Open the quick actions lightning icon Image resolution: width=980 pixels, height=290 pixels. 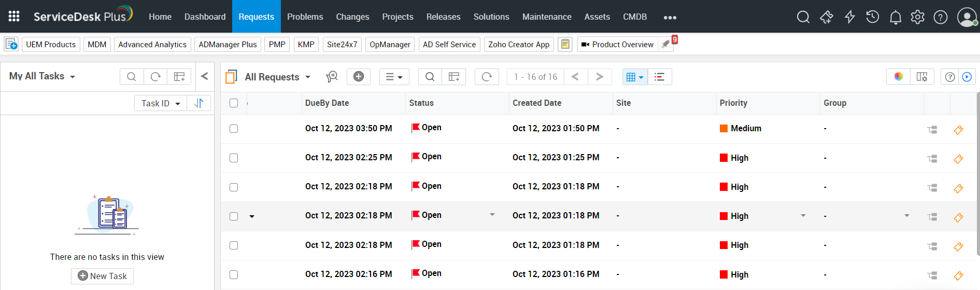click(x=849, y=17)
